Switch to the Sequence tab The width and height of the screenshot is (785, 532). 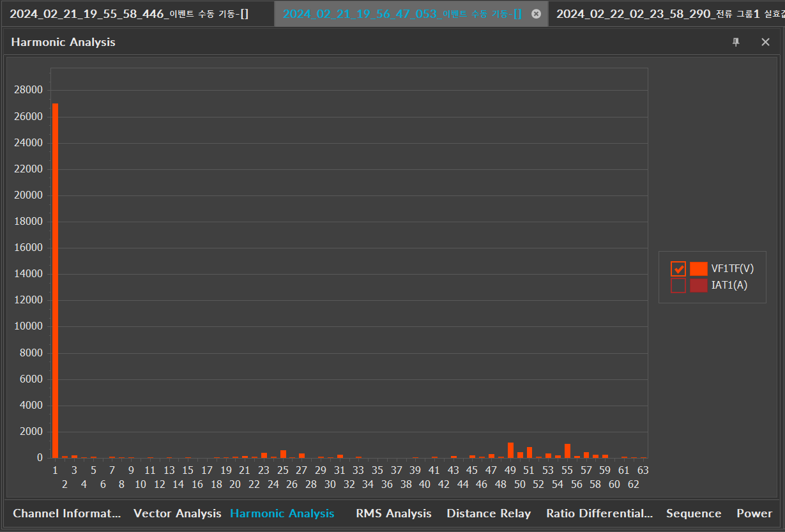(x=694, y=513)
